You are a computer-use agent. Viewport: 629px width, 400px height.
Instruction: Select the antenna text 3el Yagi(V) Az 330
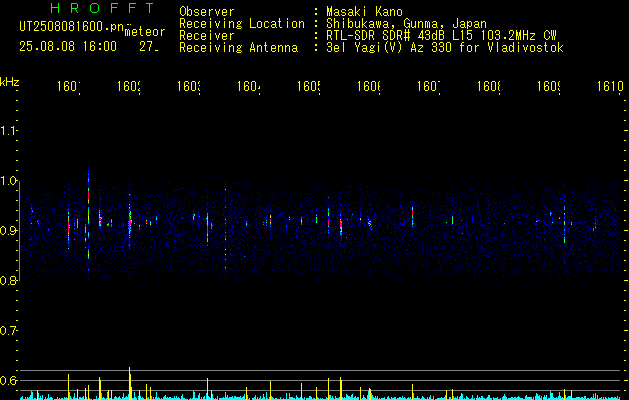point(391,48)
